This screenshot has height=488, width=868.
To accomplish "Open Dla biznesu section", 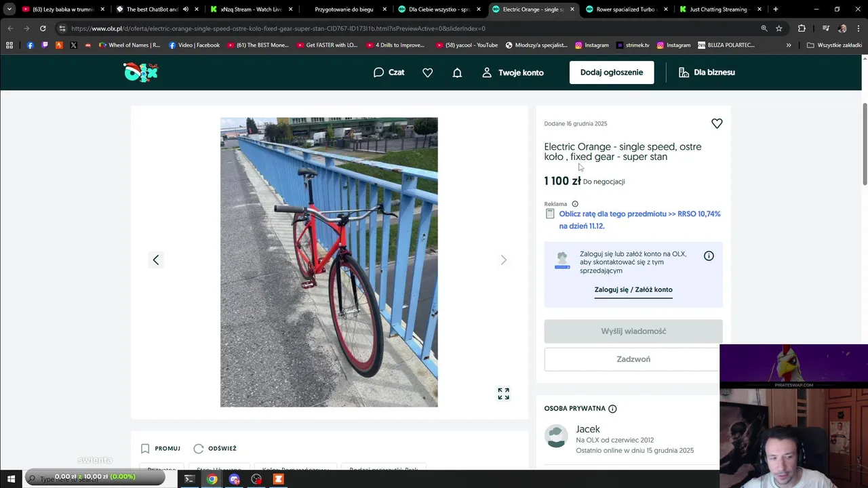I will (707, 73).
